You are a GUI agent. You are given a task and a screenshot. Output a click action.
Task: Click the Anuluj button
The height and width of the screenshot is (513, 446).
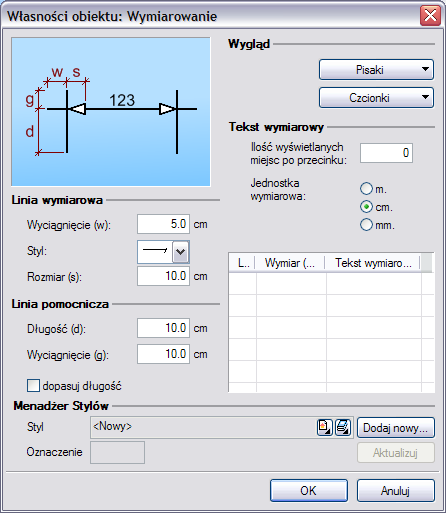click(396, 490)
